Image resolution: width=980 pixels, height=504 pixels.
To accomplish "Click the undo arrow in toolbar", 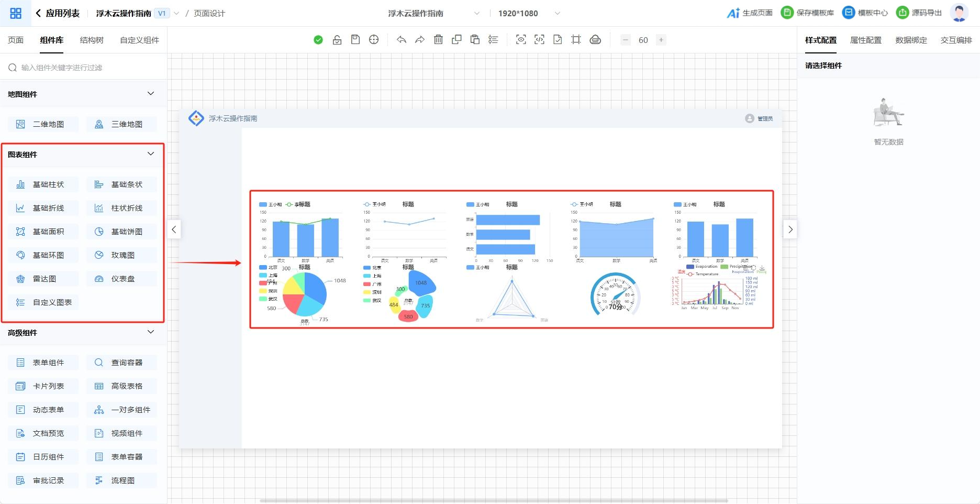I will point(402,40).
